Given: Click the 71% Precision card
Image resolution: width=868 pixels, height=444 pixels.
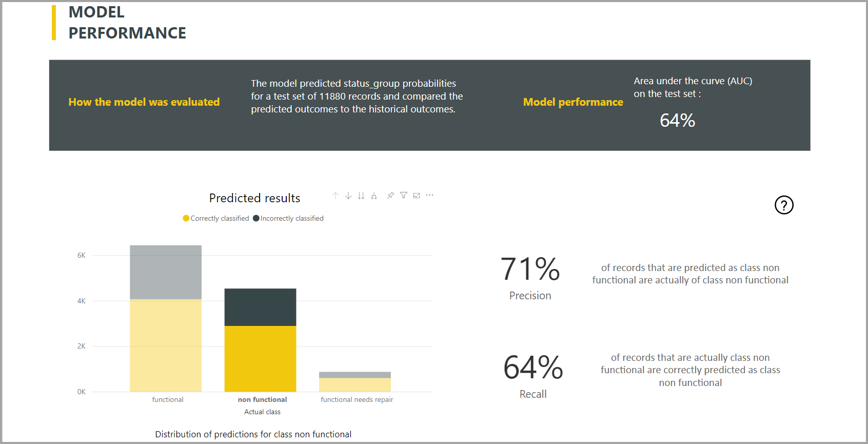Looking at the screenshot, I should coord(530,278).
